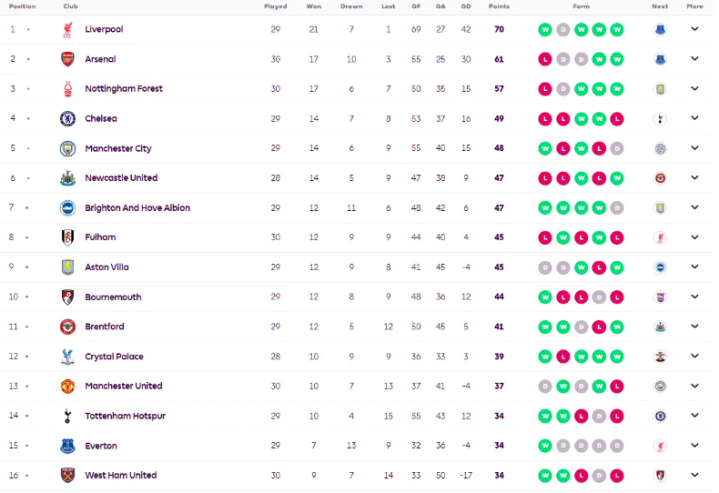The width and height of the screenshot is (719, 493).
Task: Open Manchester United's next opponent badge
Action: point(660,386)
